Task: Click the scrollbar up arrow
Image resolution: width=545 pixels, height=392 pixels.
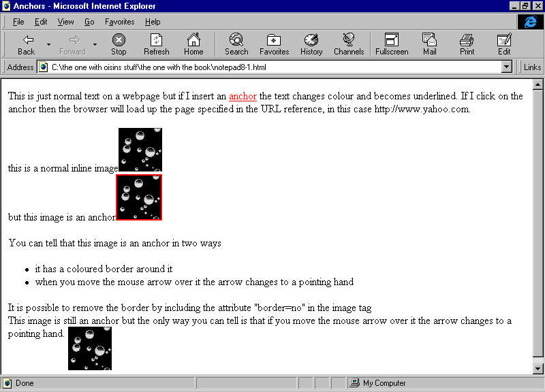Action: click(538, 84)
